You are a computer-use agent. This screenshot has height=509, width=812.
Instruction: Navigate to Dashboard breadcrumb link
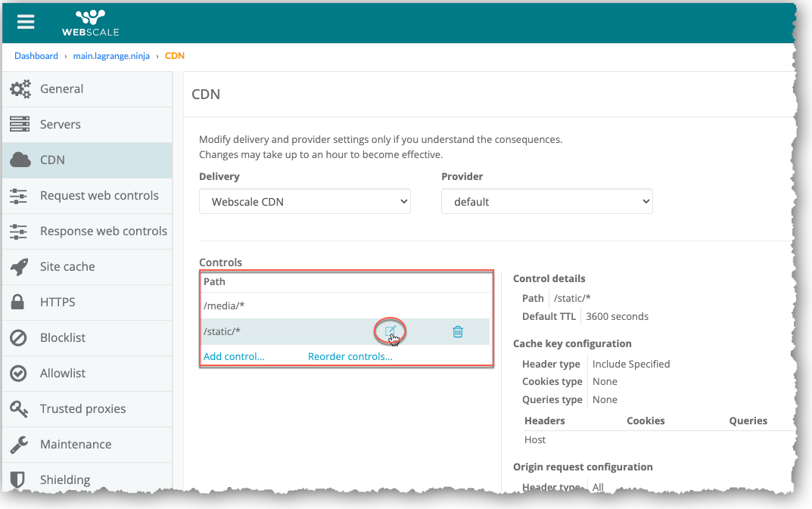coord(36,56)
